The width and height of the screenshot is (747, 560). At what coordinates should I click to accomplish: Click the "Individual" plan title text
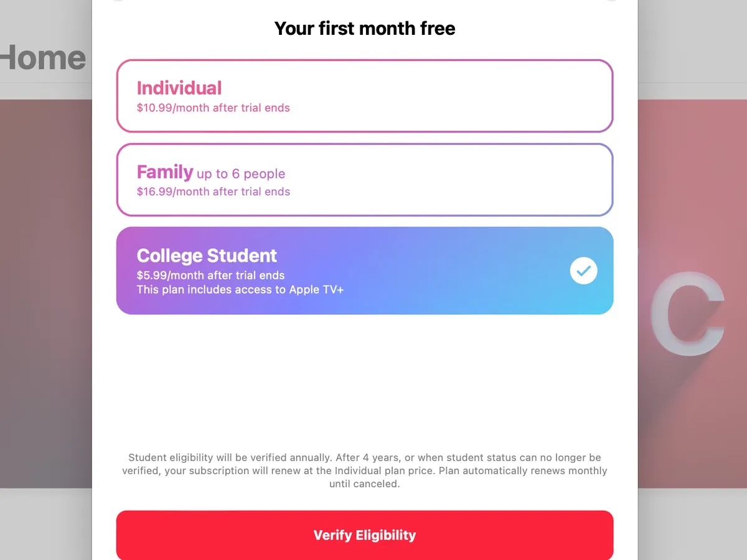click(179, 88)
